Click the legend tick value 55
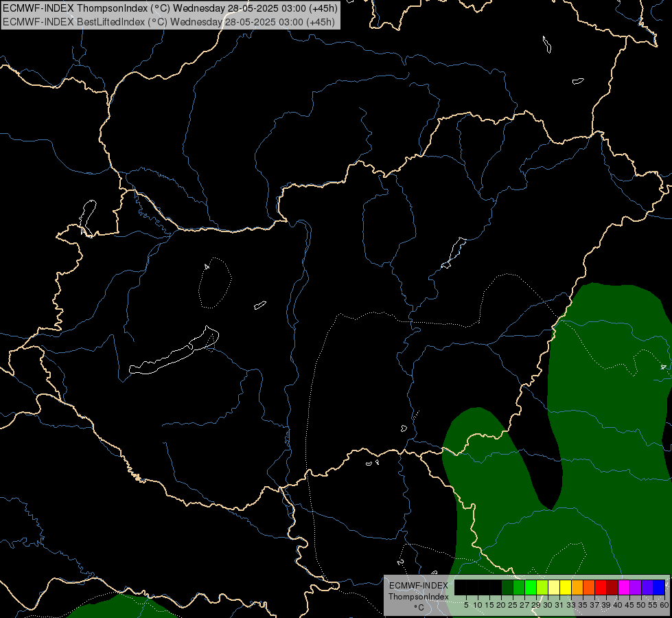This screenshot has width=672, height=618. tap(653, 605)
